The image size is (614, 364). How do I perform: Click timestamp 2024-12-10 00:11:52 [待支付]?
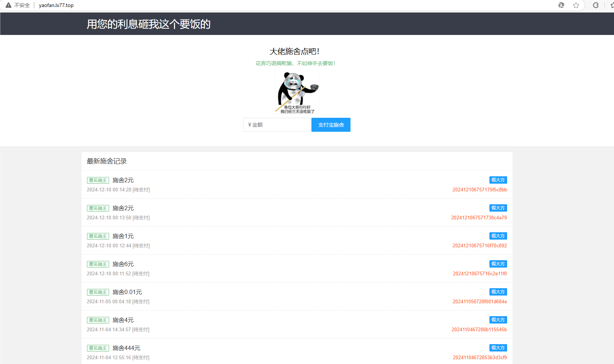(x=118, y=274)
